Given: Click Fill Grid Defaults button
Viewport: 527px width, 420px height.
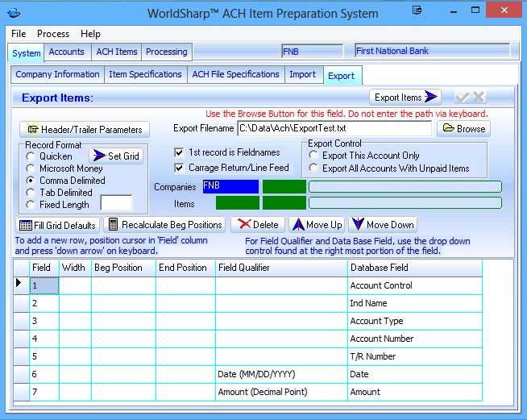Looking at the screenshot, I should pos(57,225).
